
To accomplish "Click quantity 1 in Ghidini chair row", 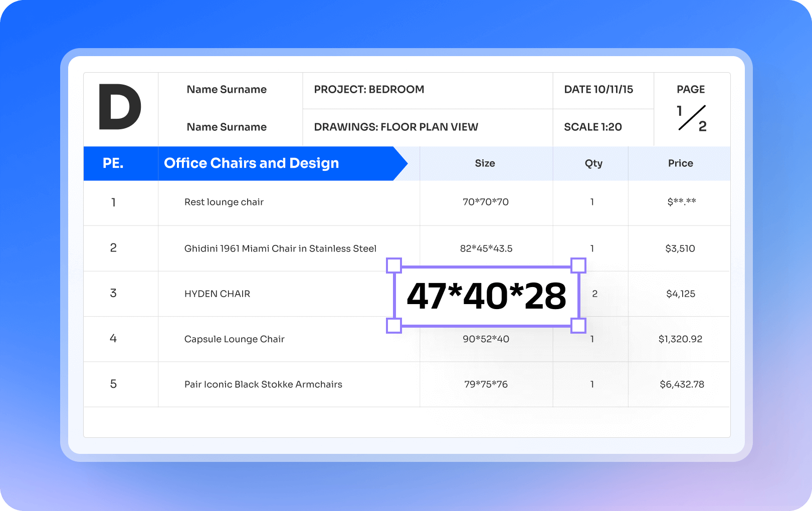I will click(592, 248).
